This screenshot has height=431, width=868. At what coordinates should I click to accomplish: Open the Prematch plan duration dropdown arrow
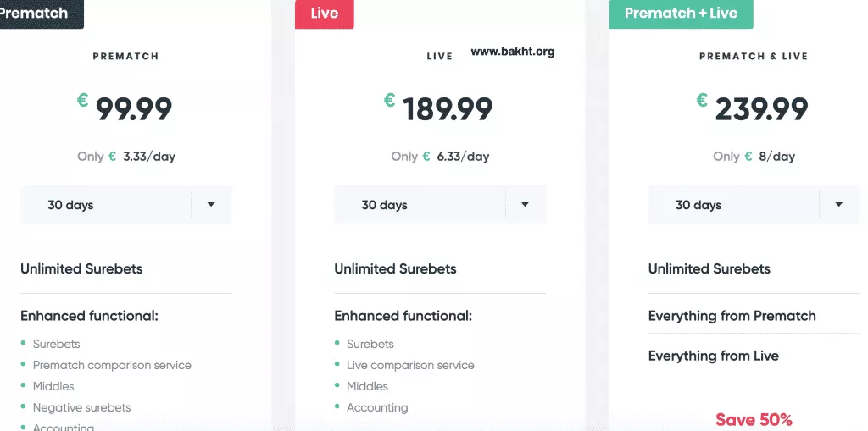tap(211, 205)
